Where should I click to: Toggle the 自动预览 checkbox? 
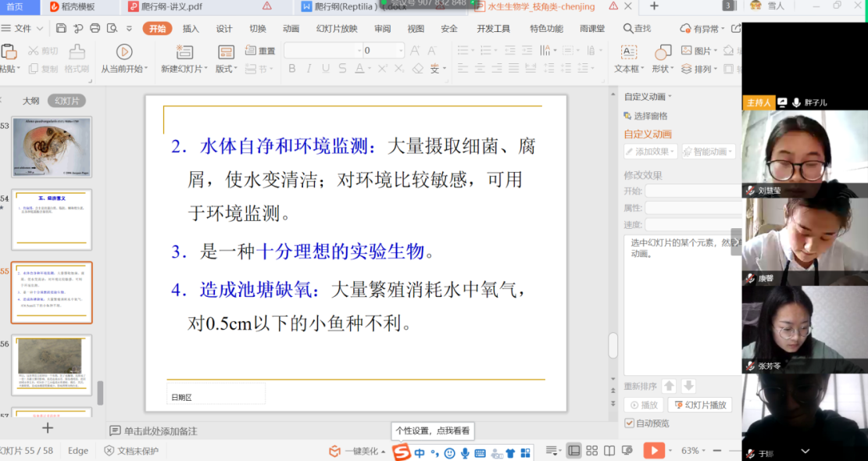630,423
